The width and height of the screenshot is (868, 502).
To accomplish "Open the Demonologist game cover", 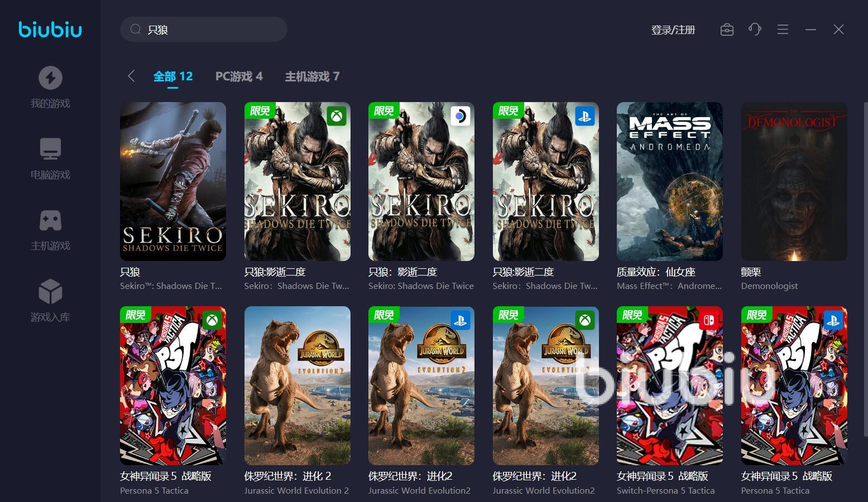I will click(794, 181).
